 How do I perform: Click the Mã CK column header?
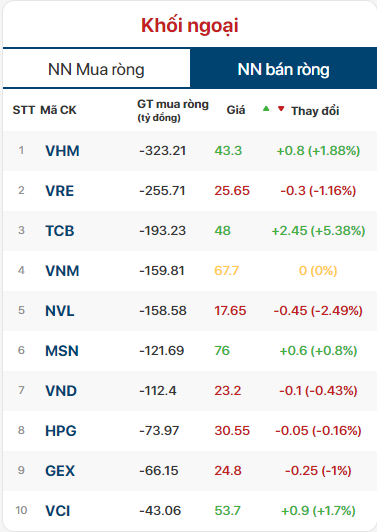coord(58,110)
